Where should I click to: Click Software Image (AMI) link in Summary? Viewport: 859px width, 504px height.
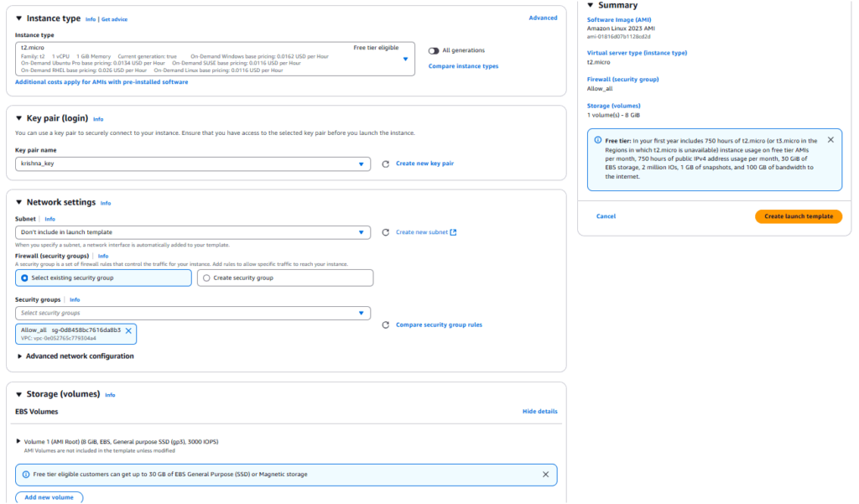coord(619,20)
